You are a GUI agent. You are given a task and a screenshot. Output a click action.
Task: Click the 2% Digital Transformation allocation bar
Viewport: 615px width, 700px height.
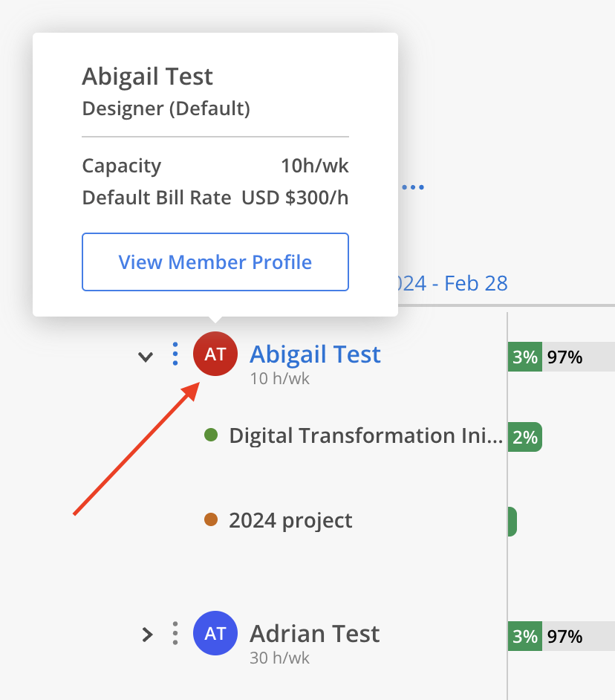point(524,437)
